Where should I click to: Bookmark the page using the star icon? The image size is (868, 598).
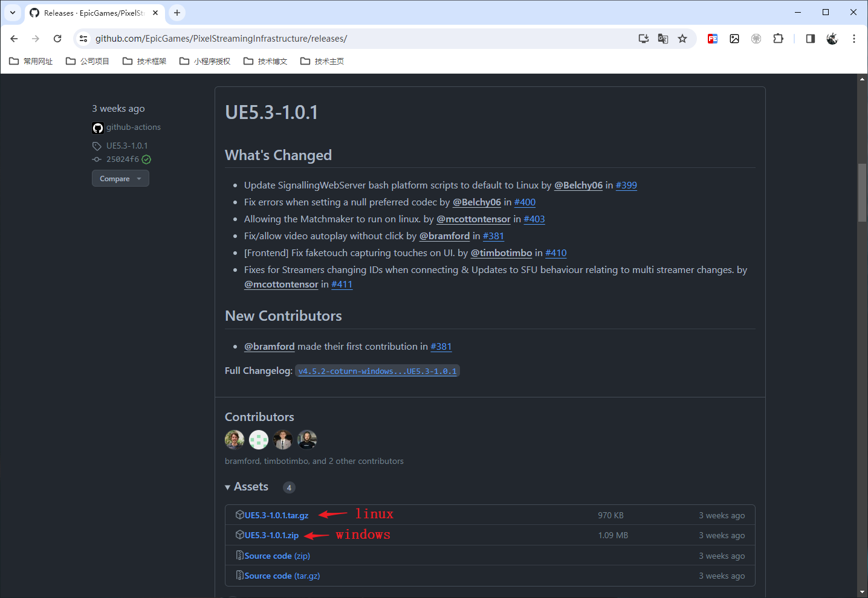682,38
